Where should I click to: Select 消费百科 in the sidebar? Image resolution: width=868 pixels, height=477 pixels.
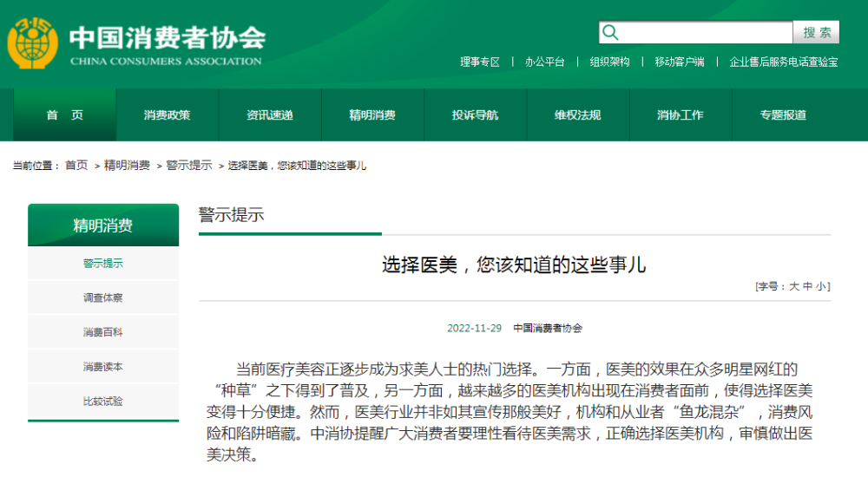103,332
